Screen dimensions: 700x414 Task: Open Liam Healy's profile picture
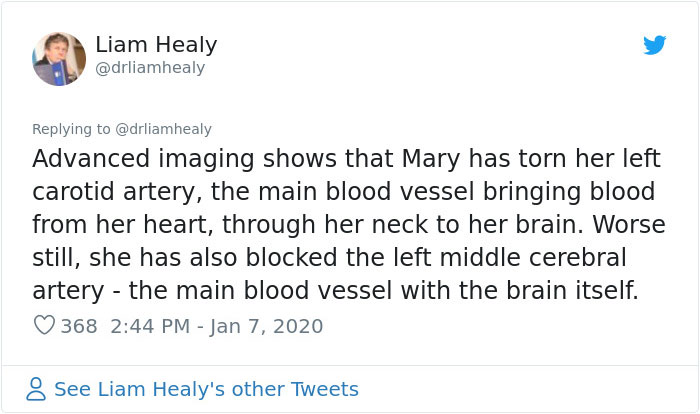(x=59, y=58)
